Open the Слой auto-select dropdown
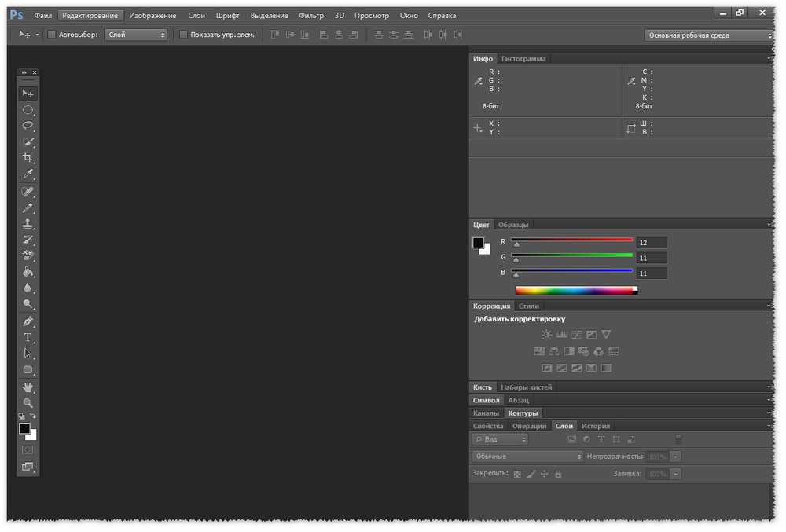The image size is (786, 532). coord(137,35)
